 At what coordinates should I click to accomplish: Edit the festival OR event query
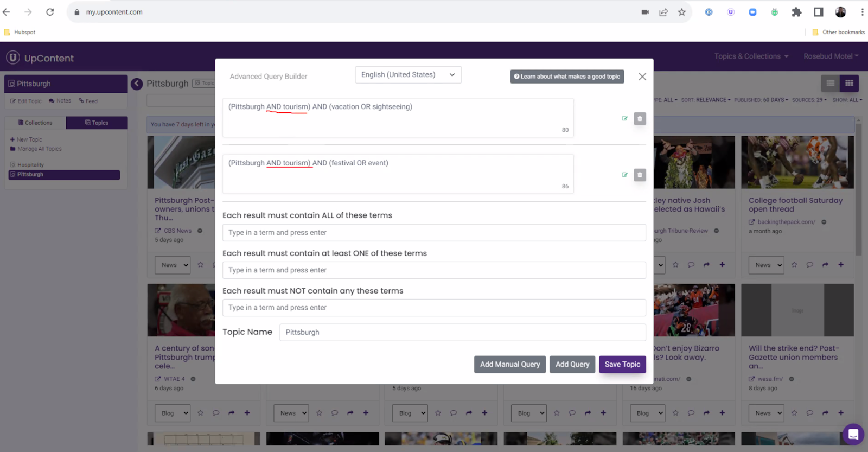pyautogui.click(x=624, y=175)
